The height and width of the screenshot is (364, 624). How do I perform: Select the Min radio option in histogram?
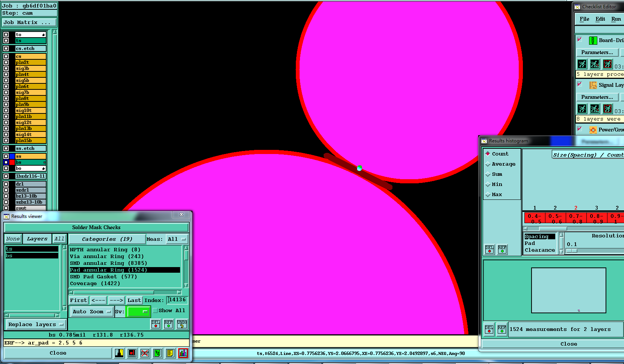[x=488, y=184]
